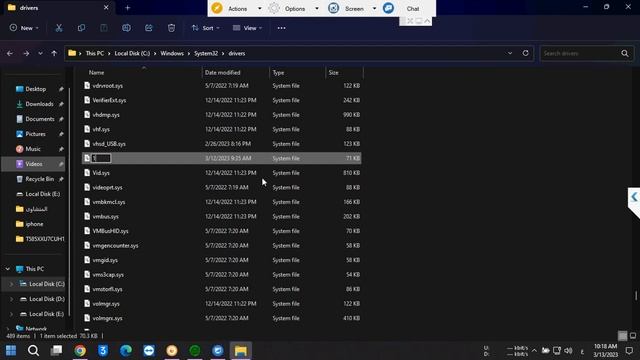Open File Explorer taskbar icon

(241, 350)
